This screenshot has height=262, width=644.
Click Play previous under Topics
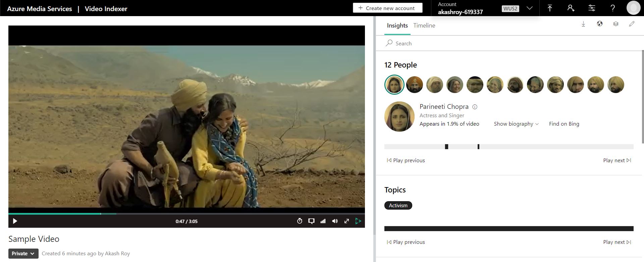click(x=406, y=242)
